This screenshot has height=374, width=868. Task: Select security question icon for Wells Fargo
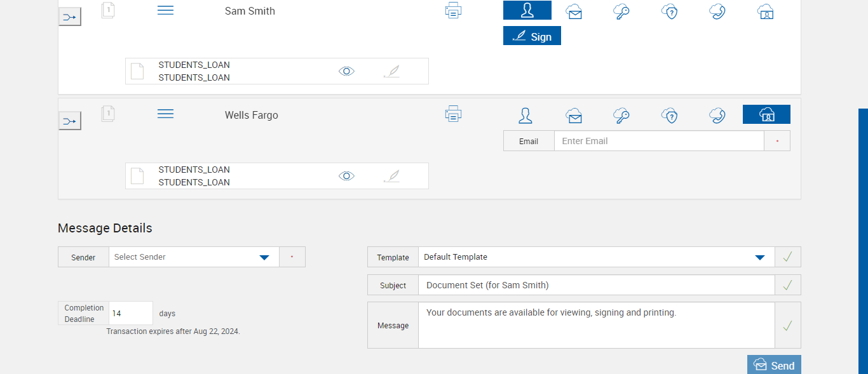669,115
